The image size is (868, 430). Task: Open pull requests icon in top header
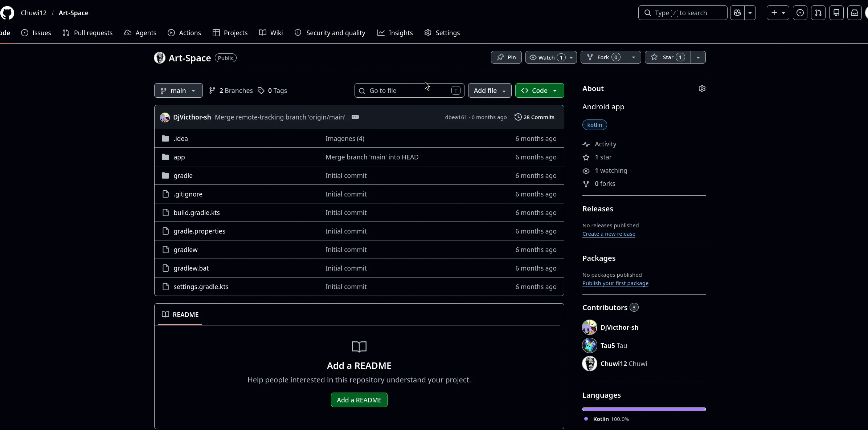click(x=818, y=13)
